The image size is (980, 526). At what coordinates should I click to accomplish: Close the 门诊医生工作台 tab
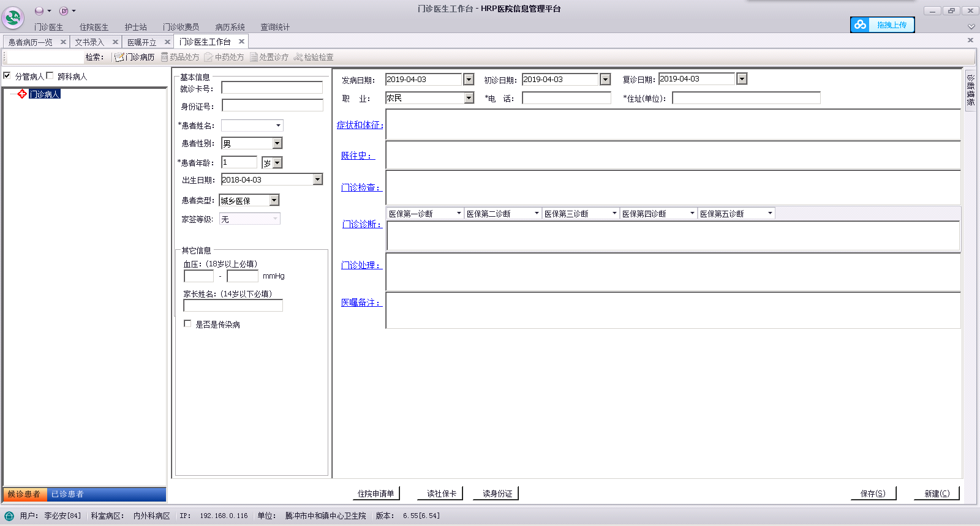[241, 42]
